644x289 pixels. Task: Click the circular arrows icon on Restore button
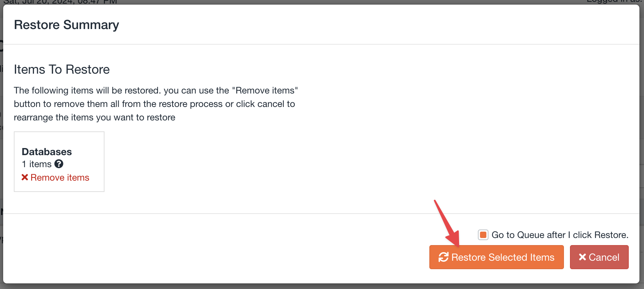[444, 257]
